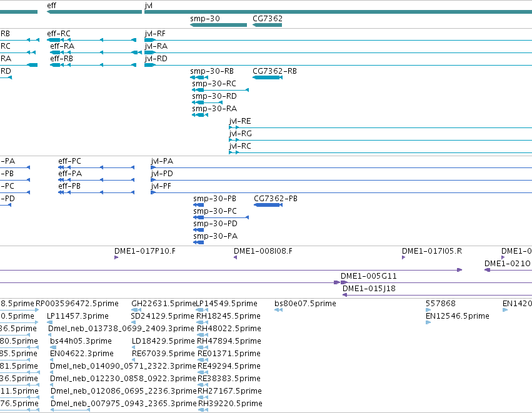Screen dimensions: 532x413
Task: Click EST RH48022.5prime
Action: [x=202, y=335]
